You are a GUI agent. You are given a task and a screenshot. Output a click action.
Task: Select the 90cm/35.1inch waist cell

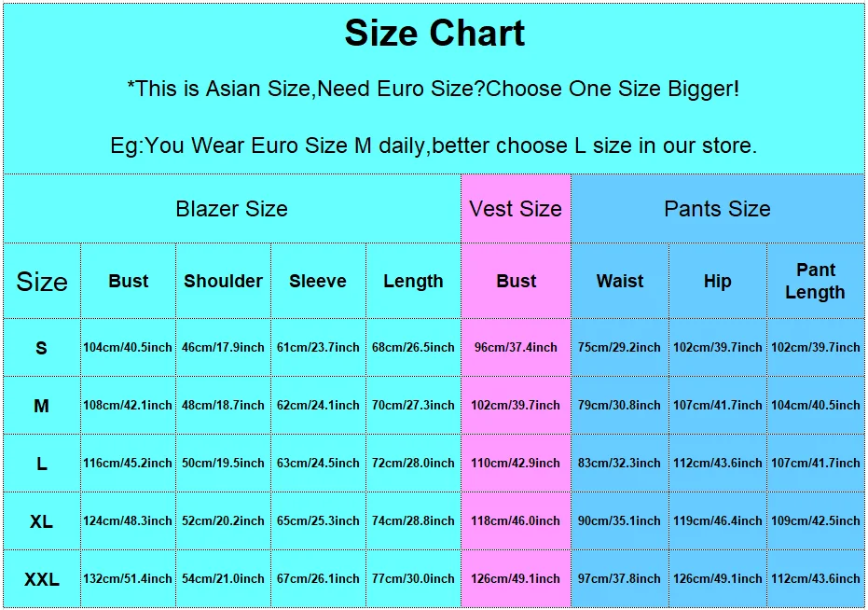pyautogui.click(x=619, y=520)
